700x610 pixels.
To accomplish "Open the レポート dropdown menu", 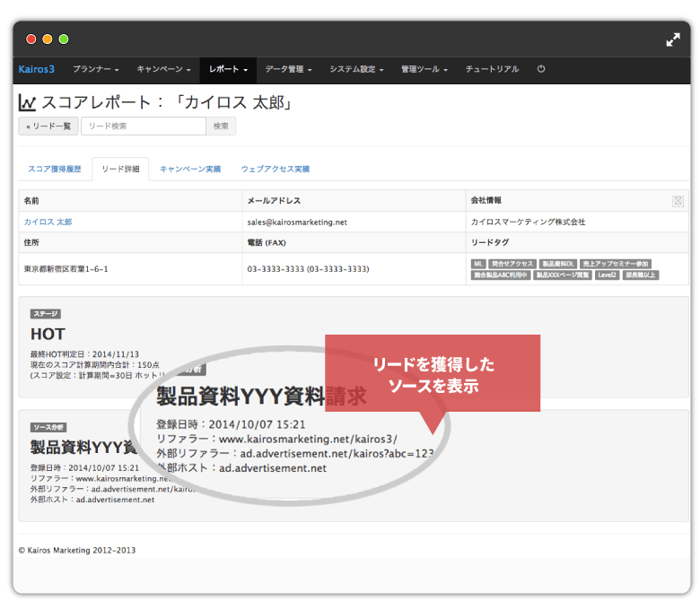I will point(228,69).
